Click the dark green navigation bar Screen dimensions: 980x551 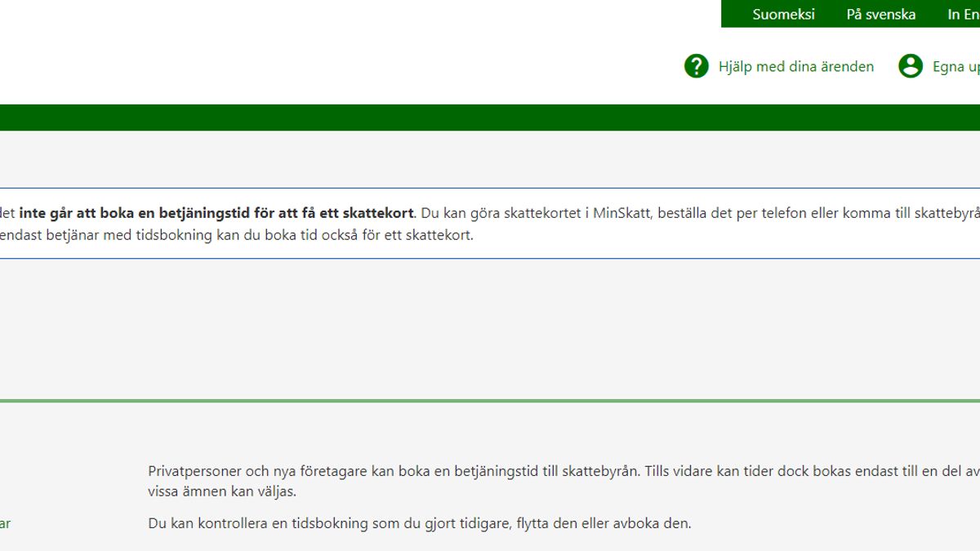click(x=490, y=118)
